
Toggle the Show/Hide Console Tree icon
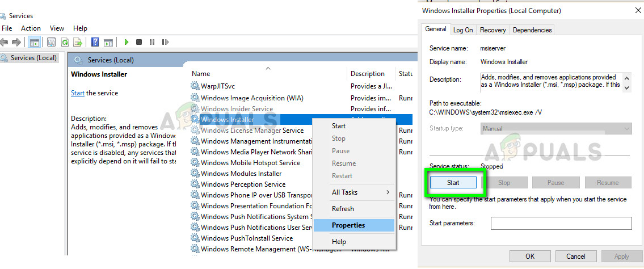(34, 42)
